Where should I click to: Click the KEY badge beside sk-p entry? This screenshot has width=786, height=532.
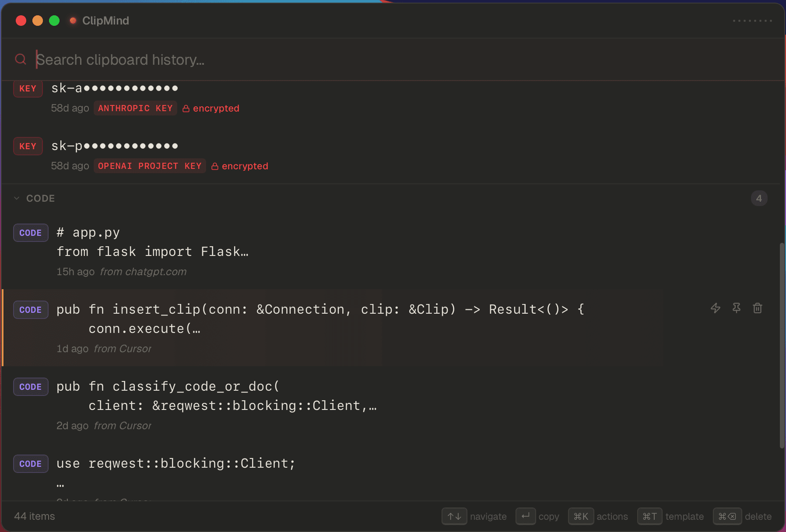click(x=28, y=146)
